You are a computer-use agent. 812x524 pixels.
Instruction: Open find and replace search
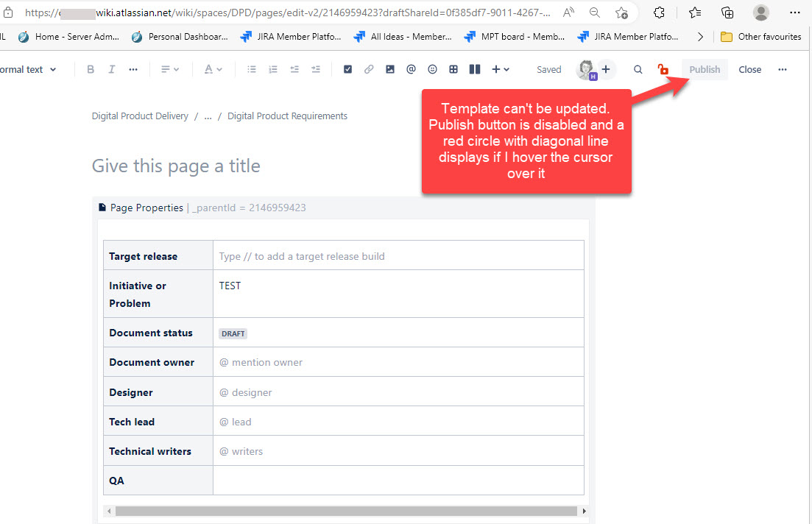pos(638,69)
